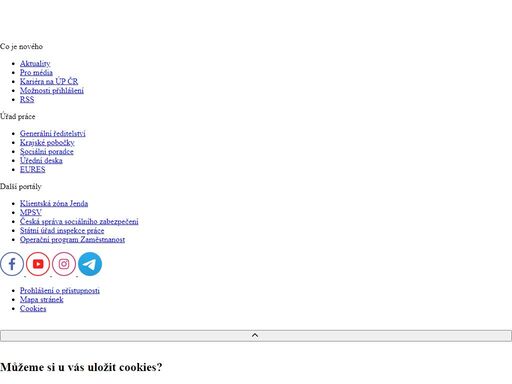Open Sociální poradce link
512x384 pixels.
47,151
